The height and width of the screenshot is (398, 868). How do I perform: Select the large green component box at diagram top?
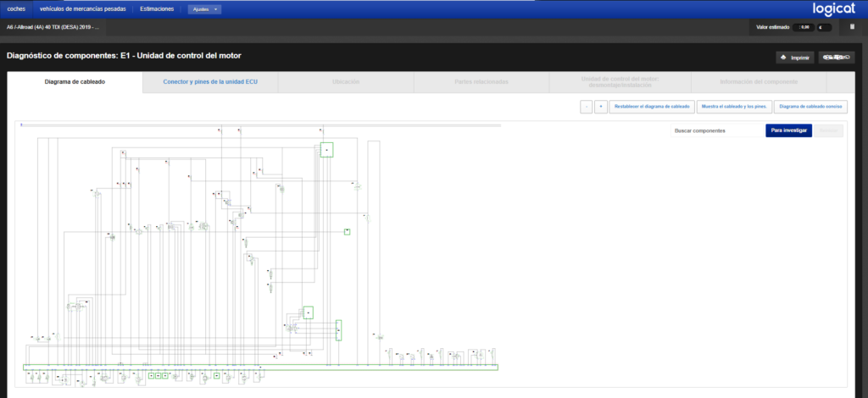coord(326,150)
